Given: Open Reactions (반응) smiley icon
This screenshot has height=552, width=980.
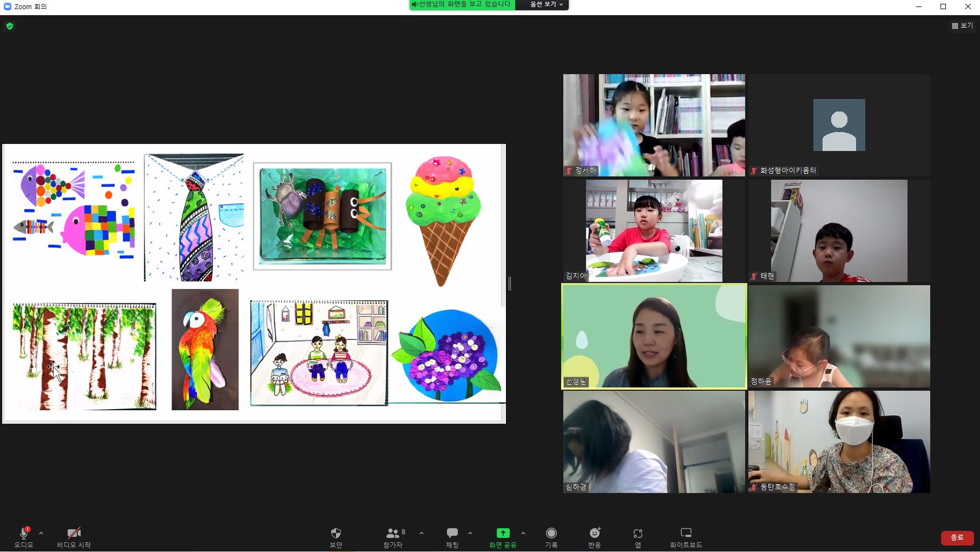Looking at the screenshot, I should [x=594, y=534].
